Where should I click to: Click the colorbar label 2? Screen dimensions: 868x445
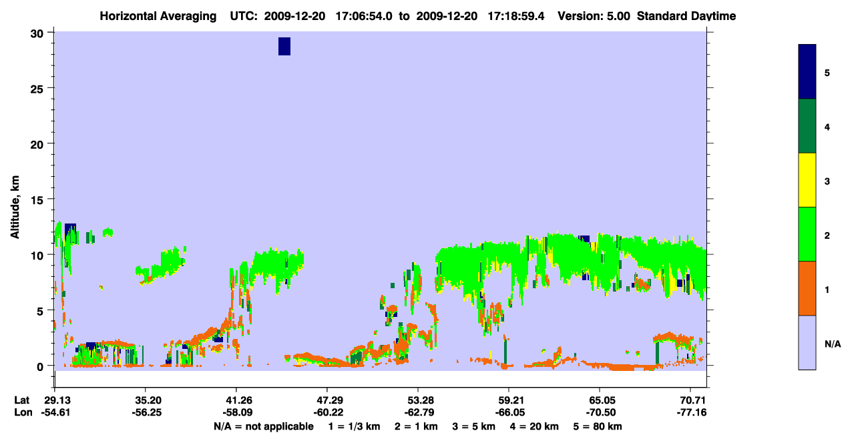tap(827, 235)
